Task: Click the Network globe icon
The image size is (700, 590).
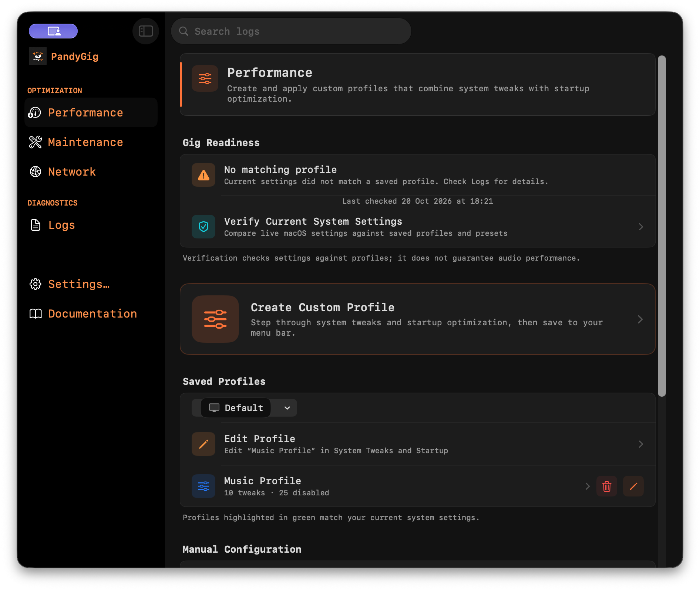Action: tap(36, 172)
